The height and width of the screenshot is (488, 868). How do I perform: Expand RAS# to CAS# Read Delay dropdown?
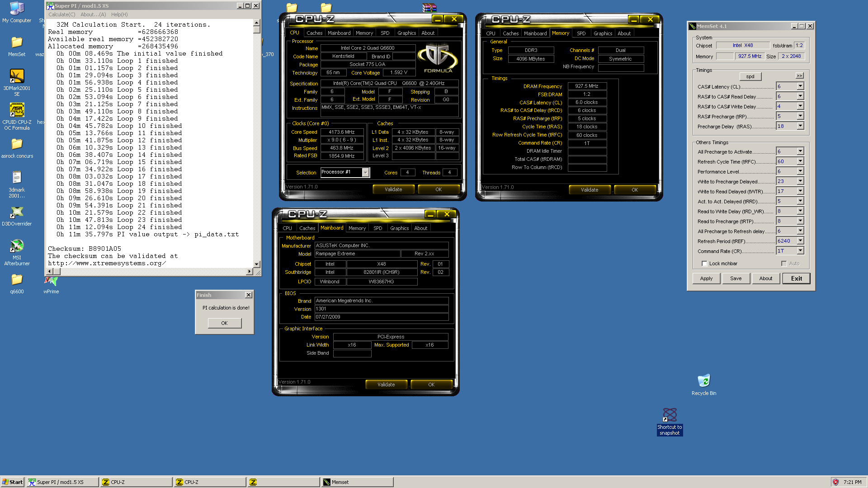point(800,96)
